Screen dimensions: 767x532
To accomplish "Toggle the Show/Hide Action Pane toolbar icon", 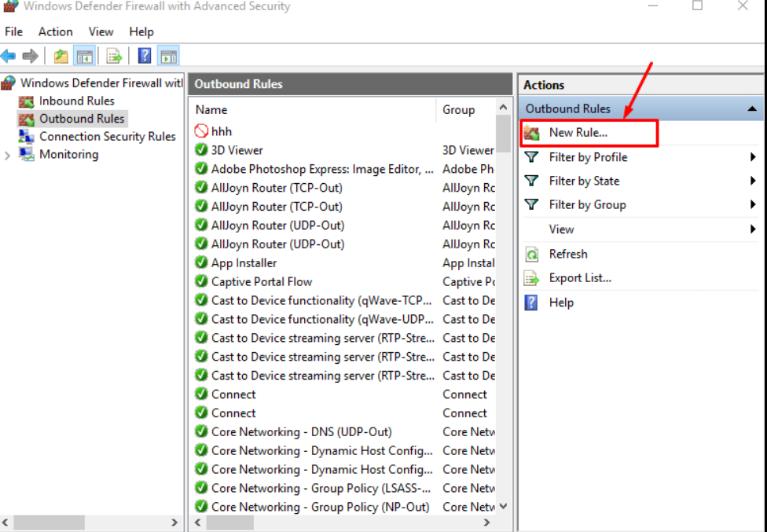I will coord(169,56).
